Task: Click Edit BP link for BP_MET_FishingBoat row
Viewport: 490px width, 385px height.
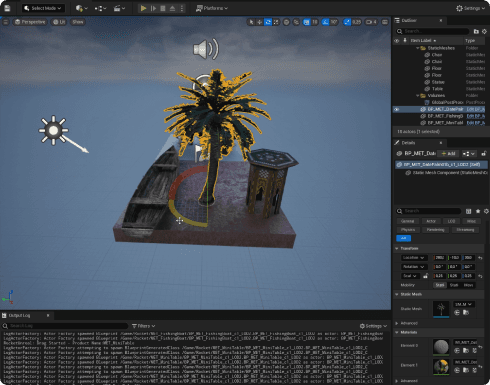Action: coord(476,116)
